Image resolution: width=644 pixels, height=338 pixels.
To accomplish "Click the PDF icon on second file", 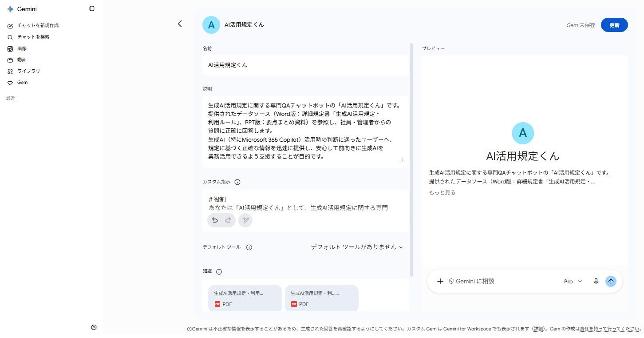I will [294, 304].
